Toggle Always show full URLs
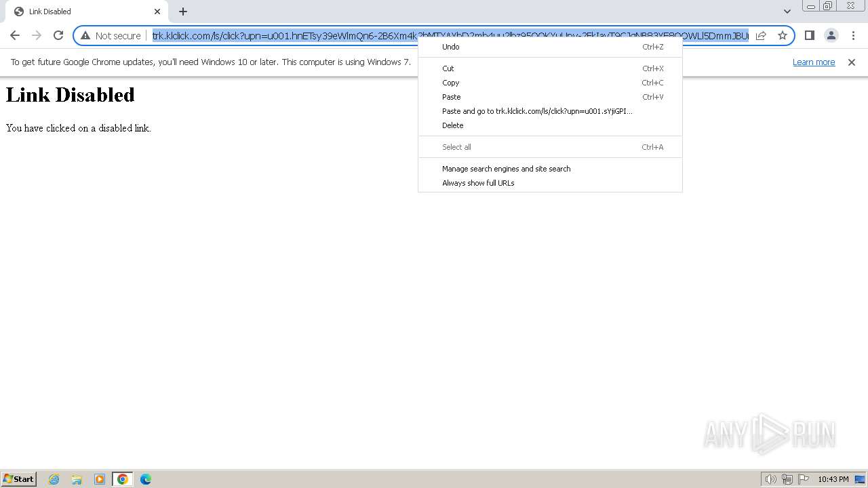 coord(550,183)
